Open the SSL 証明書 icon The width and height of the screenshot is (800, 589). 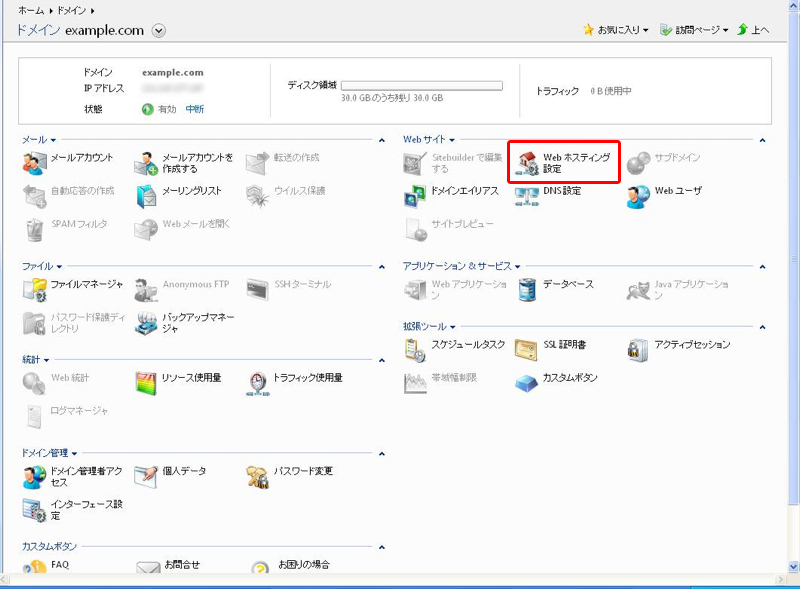point(527,350)
